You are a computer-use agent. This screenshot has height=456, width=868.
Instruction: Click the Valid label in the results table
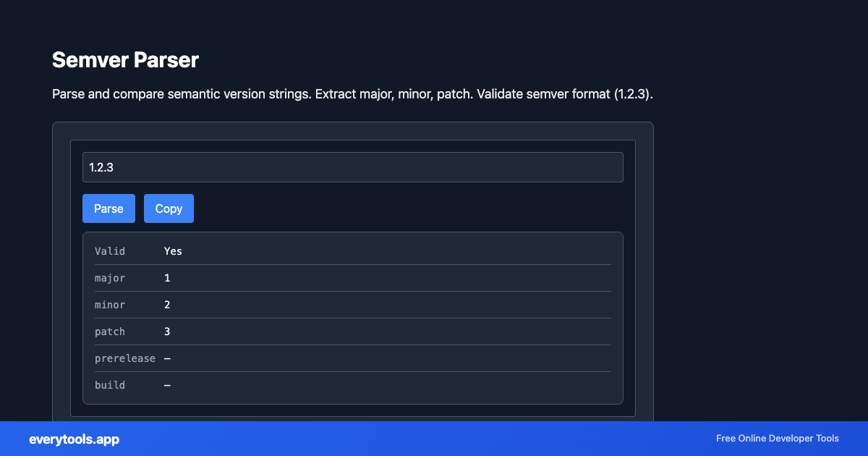click(109, 250)
